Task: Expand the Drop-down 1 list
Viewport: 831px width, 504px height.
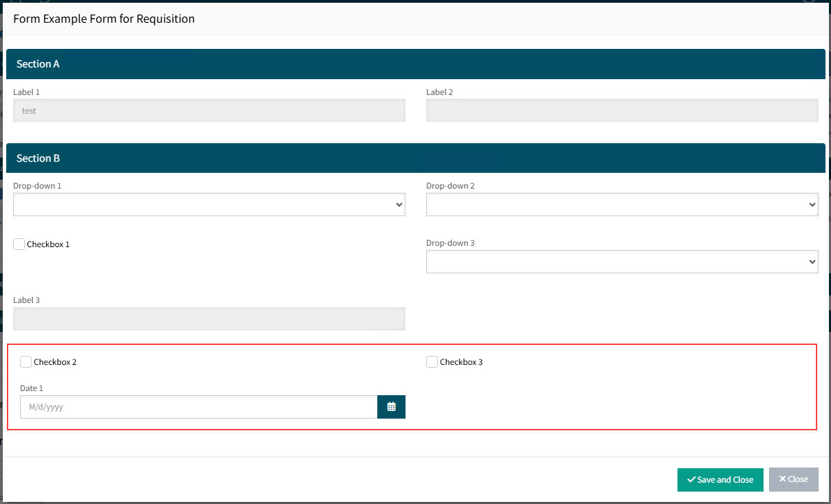Action: (x=209, y=204)
